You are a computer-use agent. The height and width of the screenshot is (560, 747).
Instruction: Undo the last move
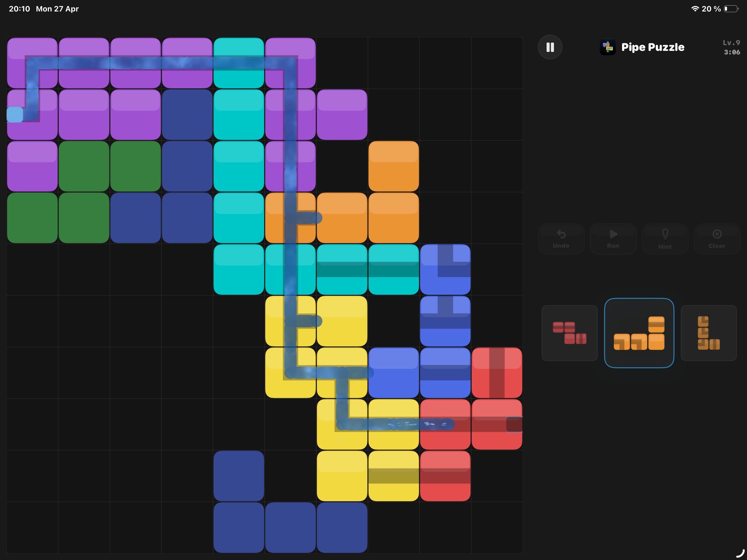[561, 239]
